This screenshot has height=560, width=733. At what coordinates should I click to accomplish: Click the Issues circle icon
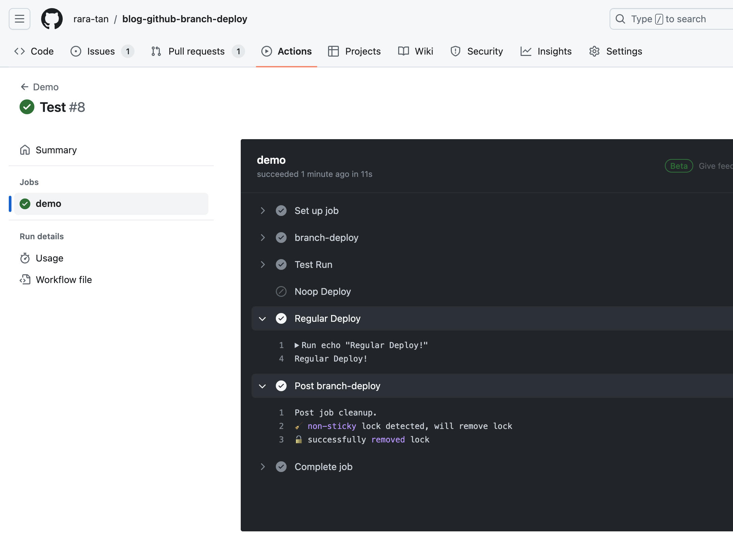click(x=76, y=51)
